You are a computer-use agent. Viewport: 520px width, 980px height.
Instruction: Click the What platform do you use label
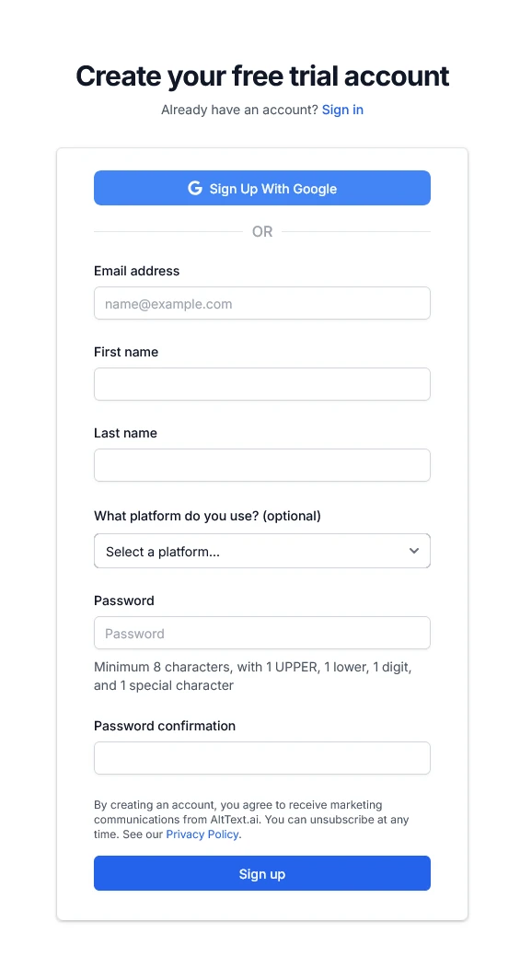(207, 516)
